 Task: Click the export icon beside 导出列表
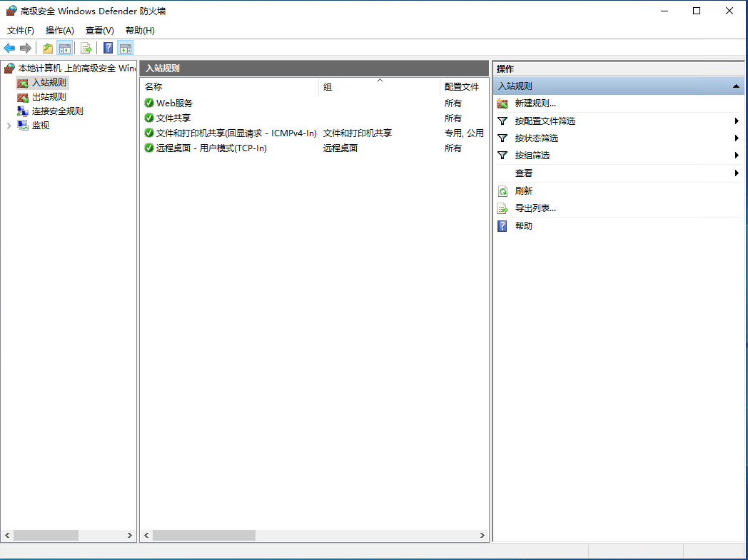click(502, 208)
